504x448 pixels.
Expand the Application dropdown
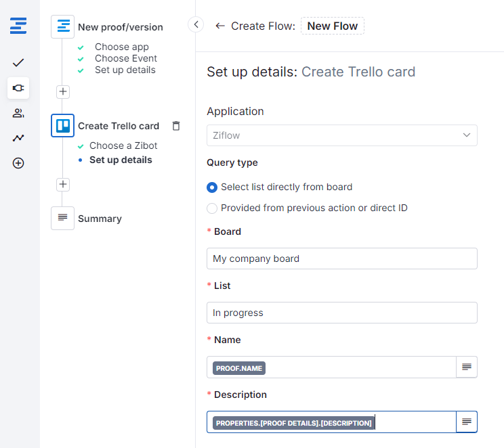point(341,135)
